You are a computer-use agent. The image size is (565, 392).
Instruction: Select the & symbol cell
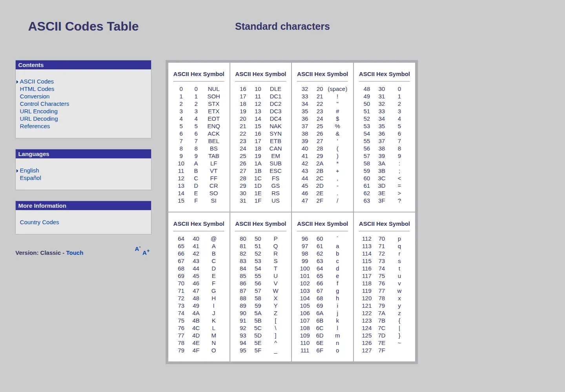(337, 134)
